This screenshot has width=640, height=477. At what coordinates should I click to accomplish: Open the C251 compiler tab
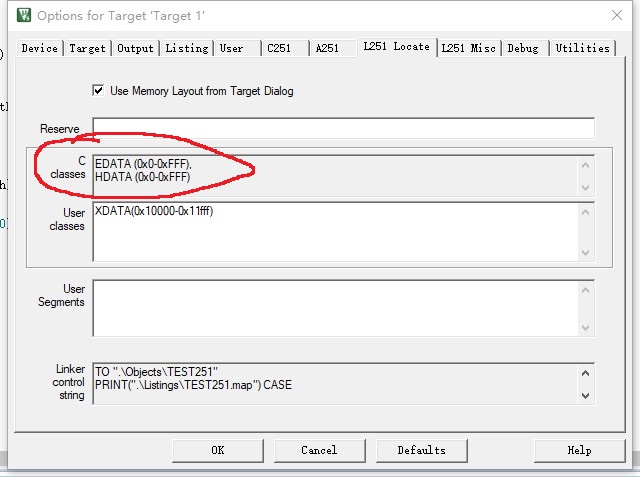coord(280,48)
